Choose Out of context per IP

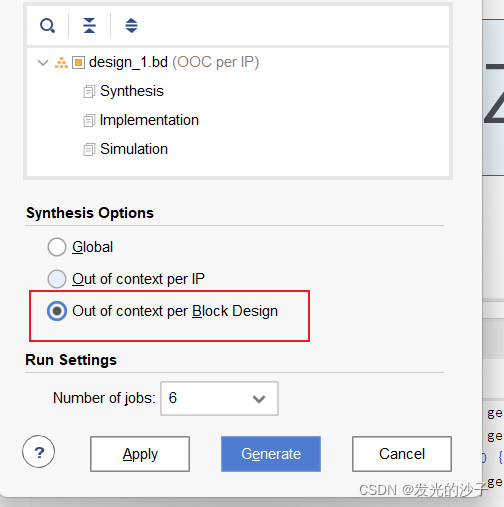tap(57, 279)
